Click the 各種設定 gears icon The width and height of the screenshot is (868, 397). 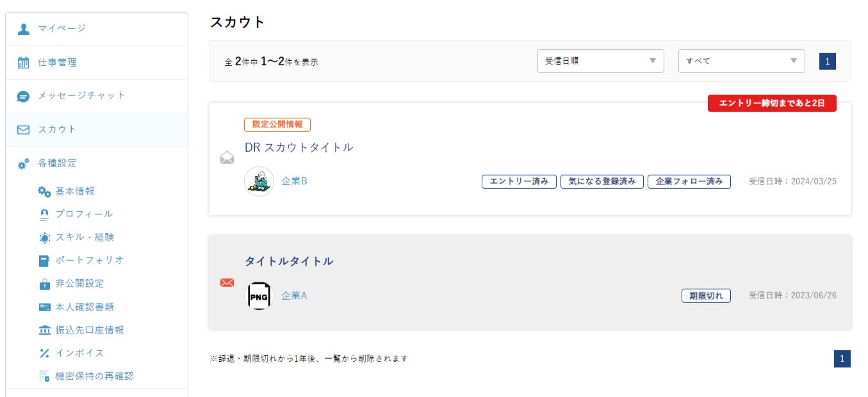pyautogui.click(x=24, y=164)
